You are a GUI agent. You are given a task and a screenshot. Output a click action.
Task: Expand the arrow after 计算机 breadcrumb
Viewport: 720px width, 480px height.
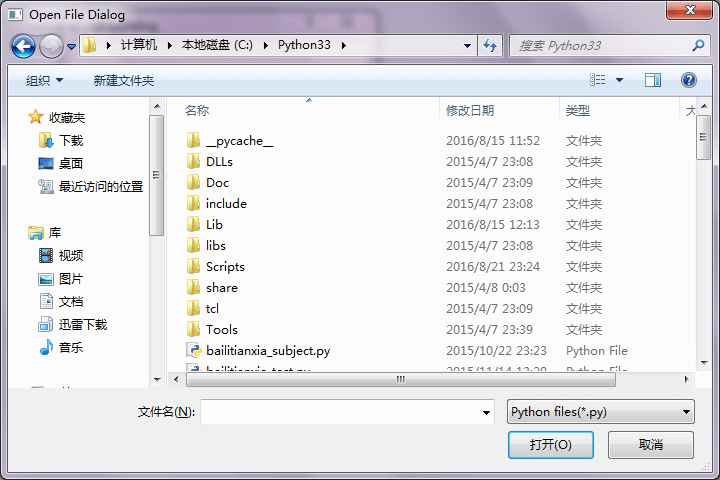click(169, 45)
